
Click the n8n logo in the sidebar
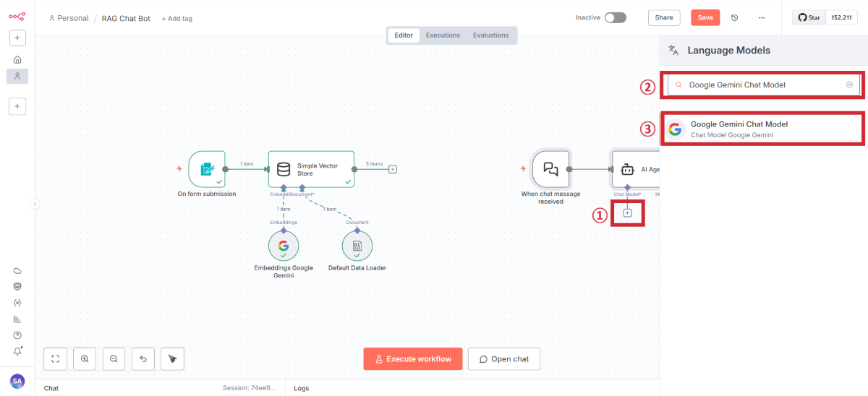17,17
